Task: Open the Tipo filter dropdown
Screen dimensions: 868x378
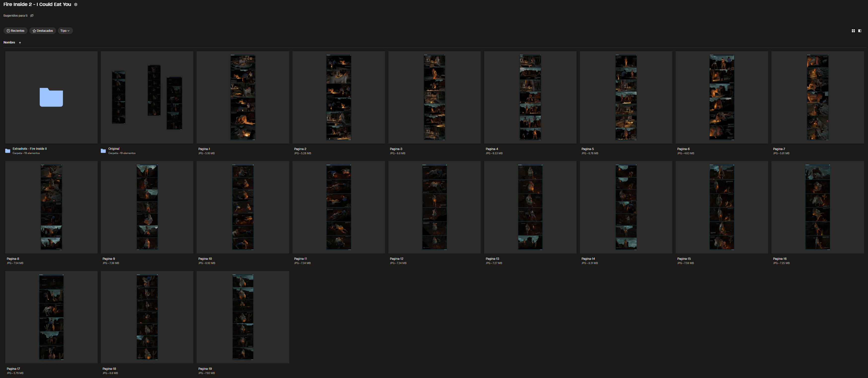Action: (65, 31)
